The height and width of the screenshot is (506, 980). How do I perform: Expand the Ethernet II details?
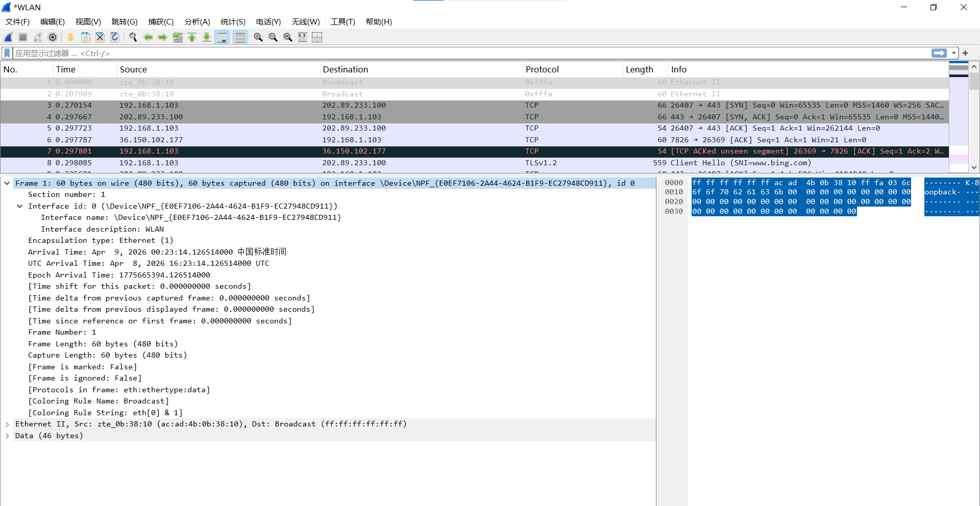pyautogui.click(x=7, y=424)
